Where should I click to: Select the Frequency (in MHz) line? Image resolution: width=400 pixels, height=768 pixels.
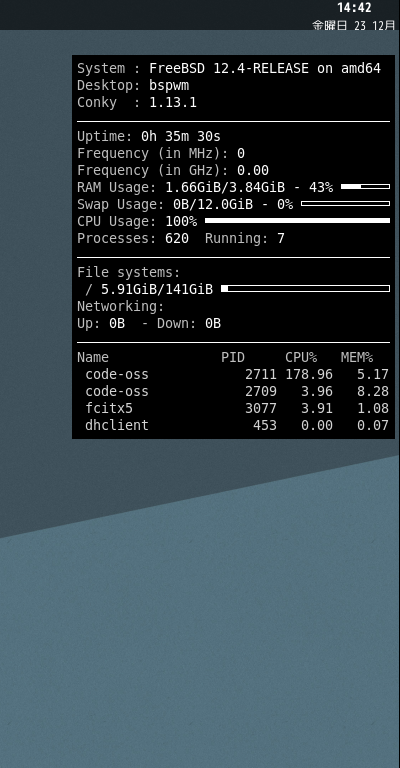pyautogui.click(x=161, y=153)
